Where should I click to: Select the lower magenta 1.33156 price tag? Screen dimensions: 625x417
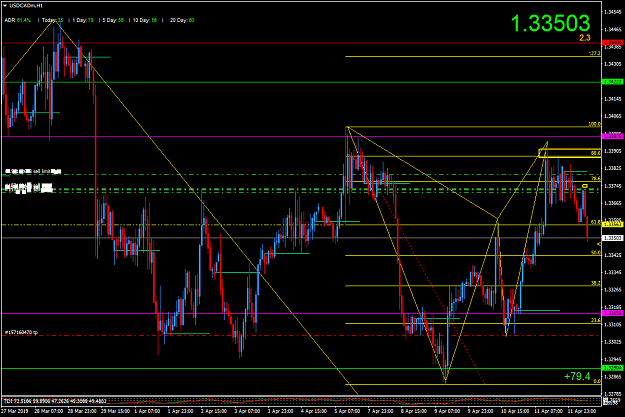click(613, 313)
